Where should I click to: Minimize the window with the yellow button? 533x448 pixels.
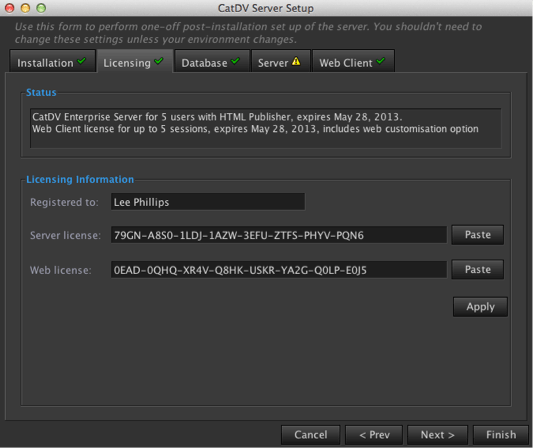tap(25, 8)
